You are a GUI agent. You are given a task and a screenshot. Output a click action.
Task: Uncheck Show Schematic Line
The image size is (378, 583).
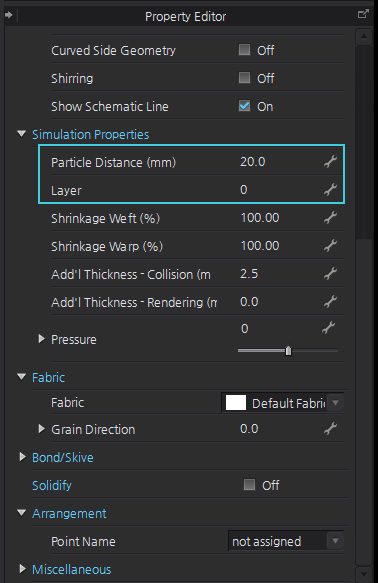[x=244, y=106]
